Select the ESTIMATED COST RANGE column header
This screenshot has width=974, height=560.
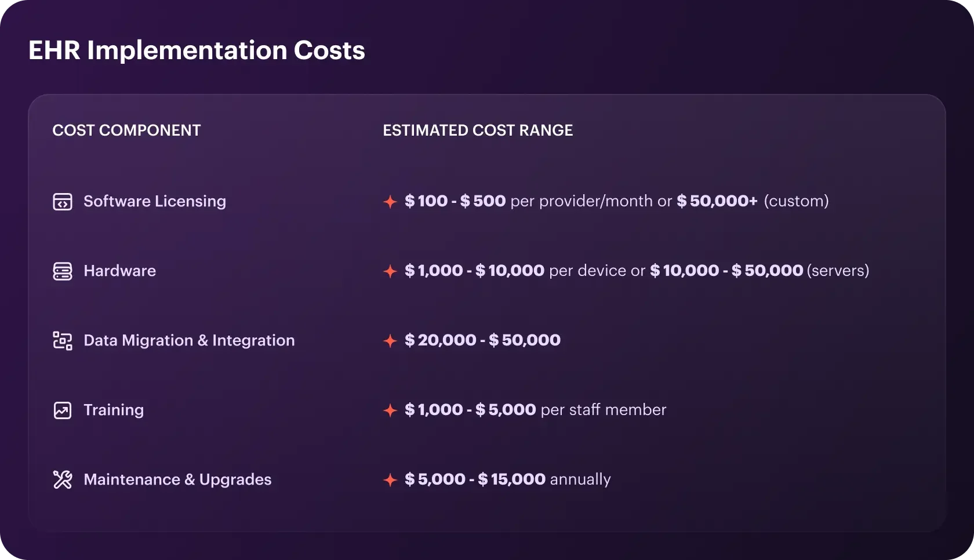478,130
